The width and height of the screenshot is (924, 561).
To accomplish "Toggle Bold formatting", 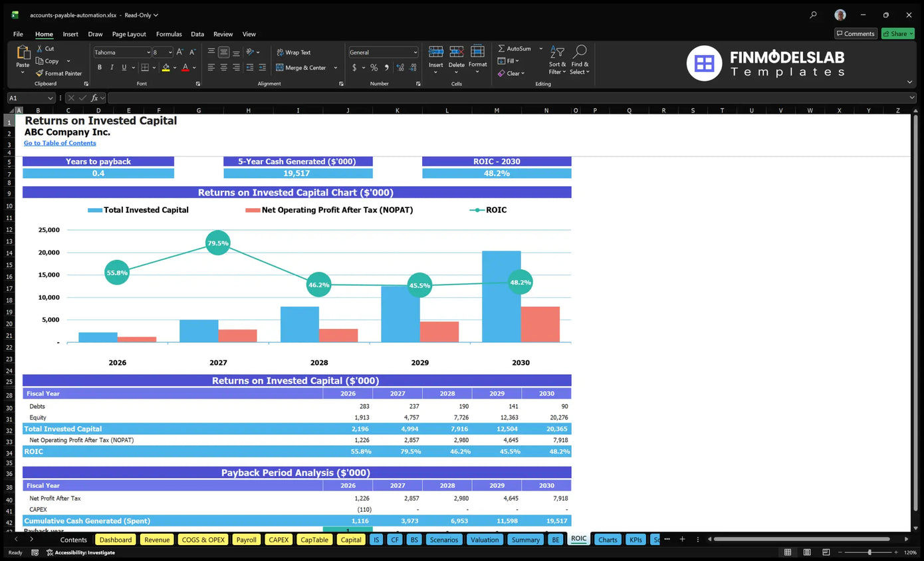I will (100, 68).
